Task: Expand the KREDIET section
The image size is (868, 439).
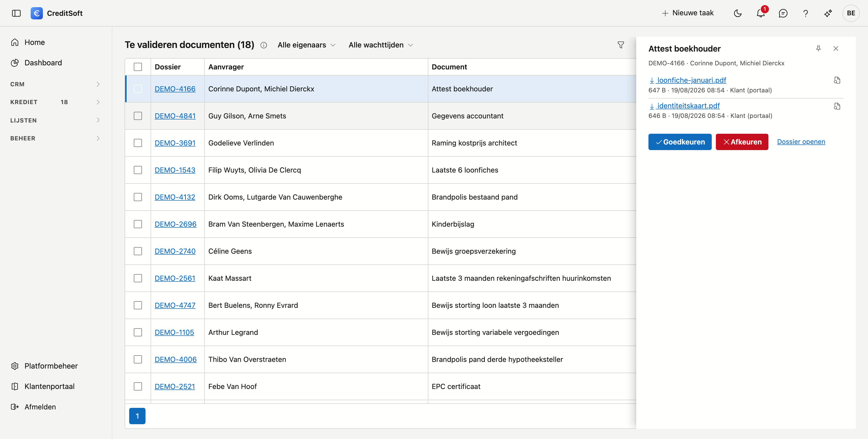Action: click(56, 102)
